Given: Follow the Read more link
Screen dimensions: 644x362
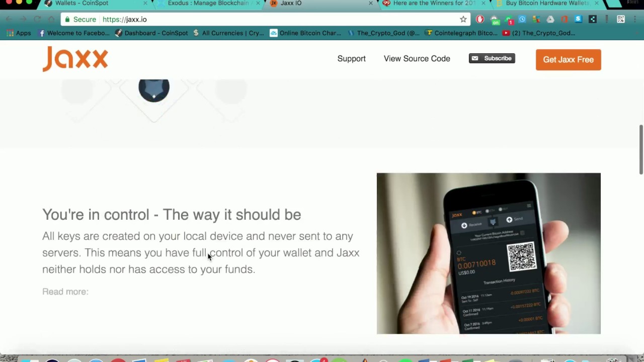Looking at the screenshot, I should 65,292.
